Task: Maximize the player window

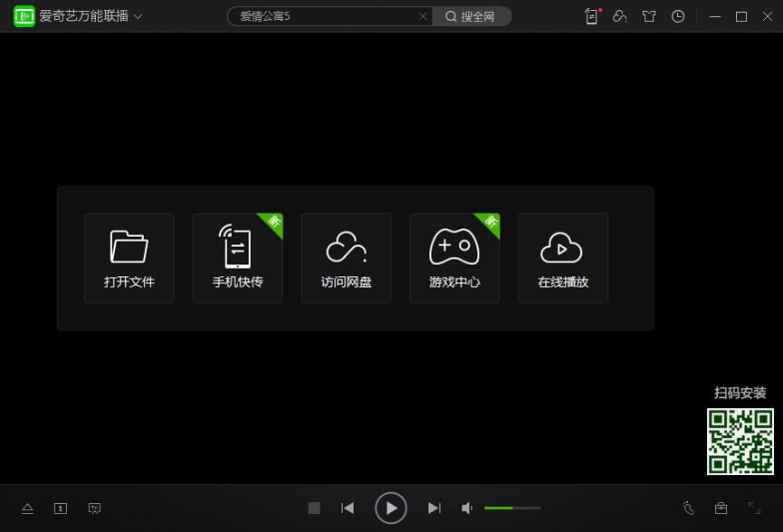Action: (x=741, y=16)
